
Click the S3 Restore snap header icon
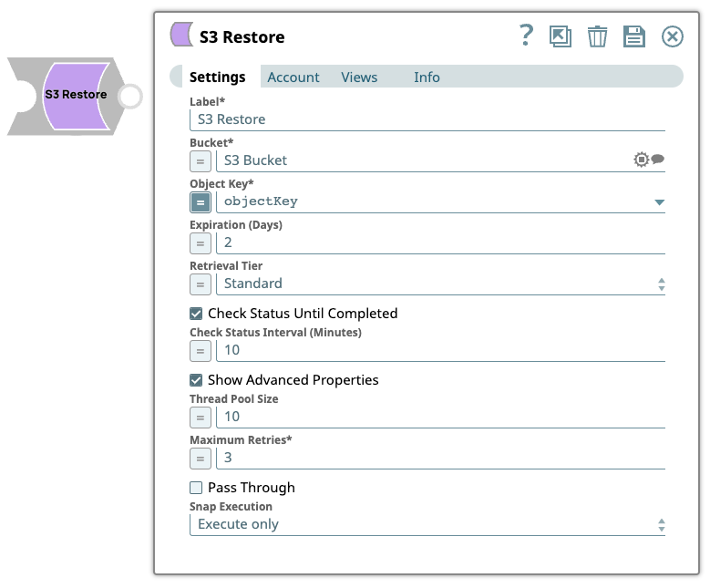click(x=181, y=36)
